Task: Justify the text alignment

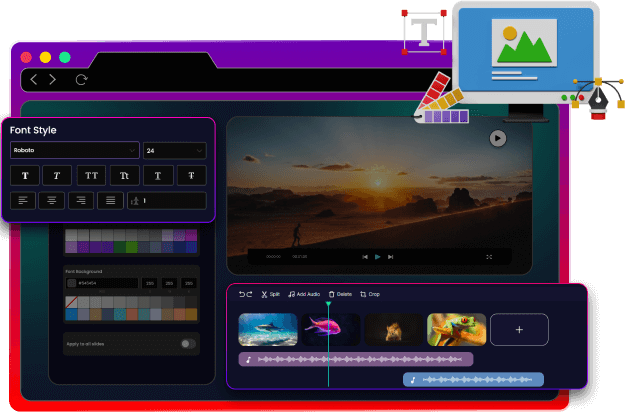Action: click(x=111, y=200)
